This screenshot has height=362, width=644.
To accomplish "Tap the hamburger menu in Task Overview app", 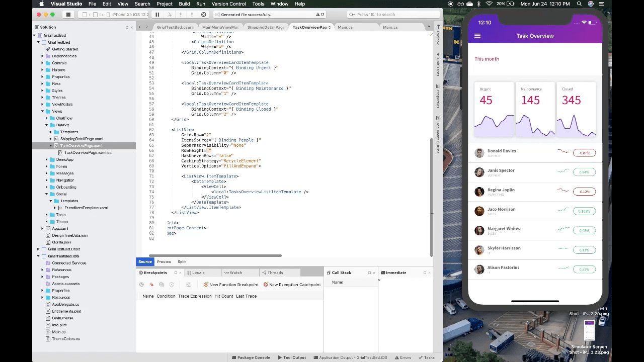I will tap(477, 35).
